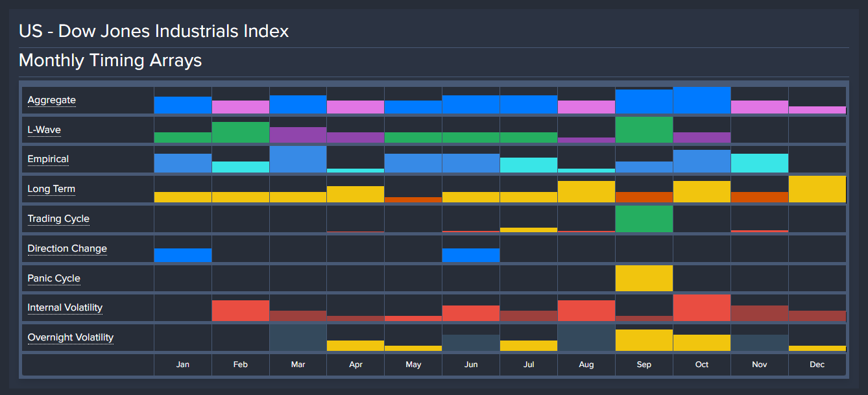Image resolution: width=868 pixels, height=395 pixels.
Task: Select the Jan month column label
Action: coord(183,365)
